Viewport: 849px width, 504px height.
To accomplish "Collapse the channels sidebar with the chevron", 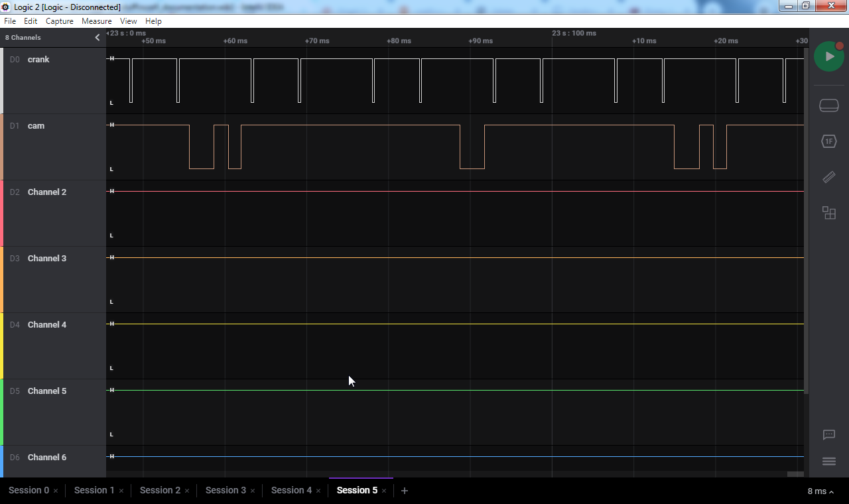I will click(x=98, y=38).
